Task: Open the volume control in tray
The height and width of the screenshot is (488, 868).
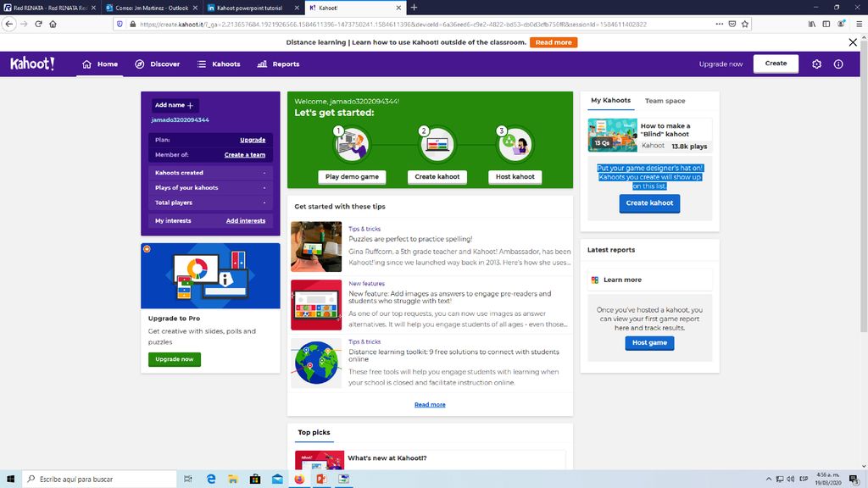Action: [791, 480]
